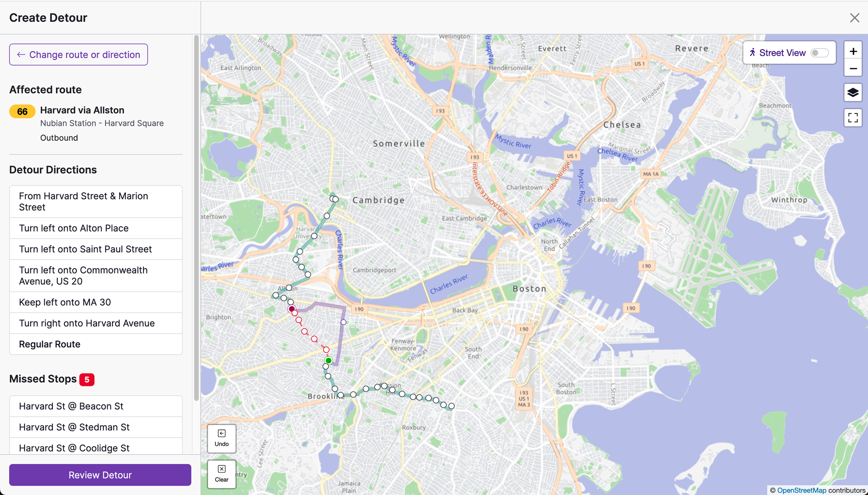
Task: Open the map layers control
Action: pos(853,92)
